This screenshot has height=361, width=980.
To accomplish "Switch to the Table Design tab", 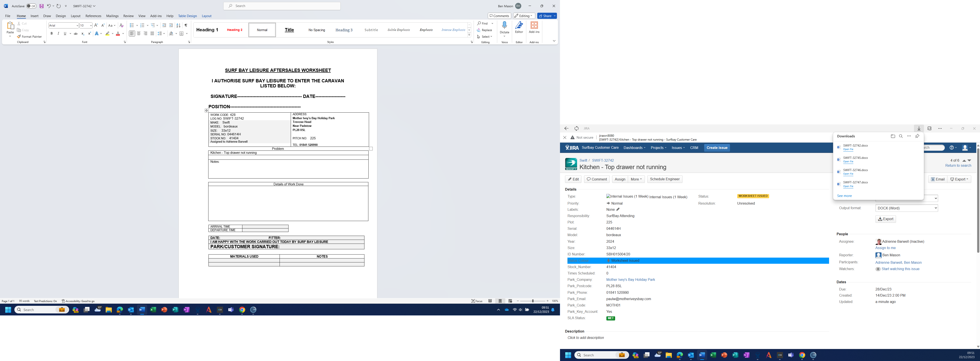I will 187,16.
